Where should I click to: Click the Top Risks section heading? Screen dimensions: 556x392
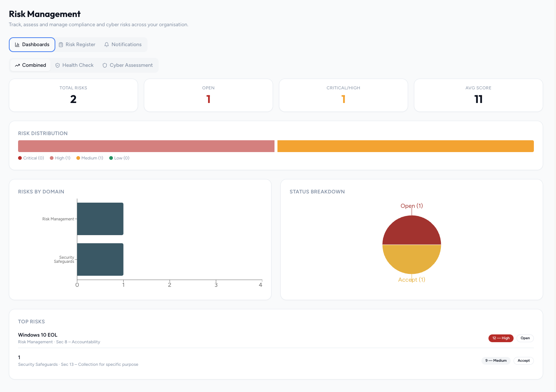31,321
